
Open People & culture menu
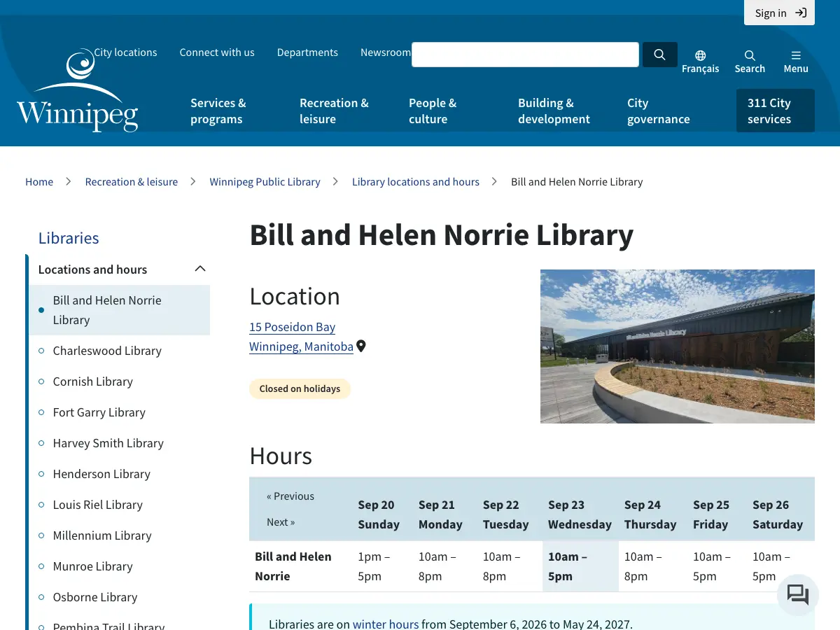pos(433,111)
